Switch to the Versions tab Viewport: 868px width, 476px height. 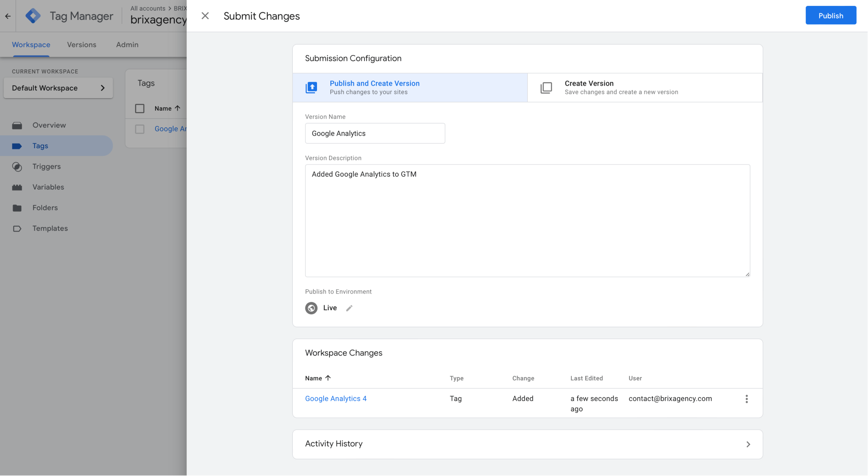click(81, 43)
